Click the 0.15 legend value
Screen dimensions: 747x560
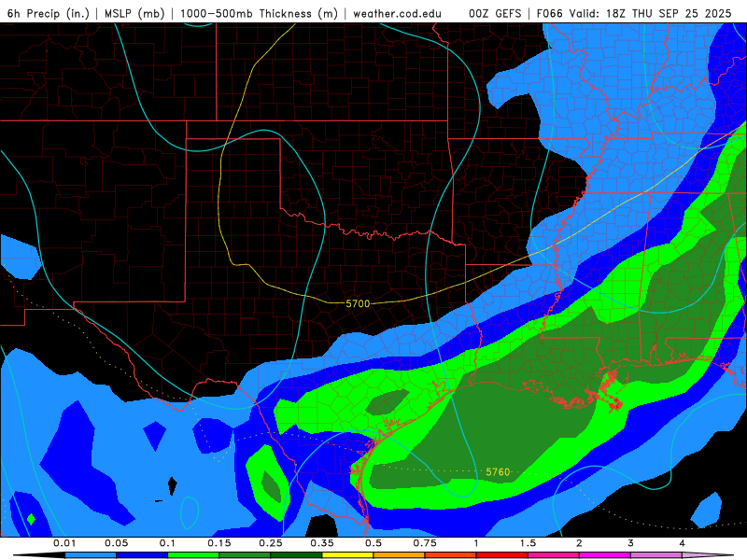[x=219, y=543]
